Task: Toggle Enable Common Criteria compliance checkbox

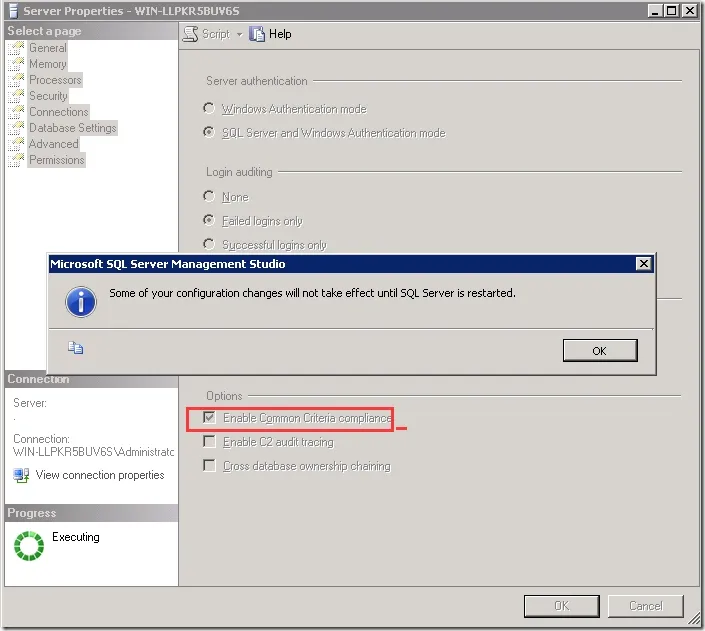Action: coord(209,417)
